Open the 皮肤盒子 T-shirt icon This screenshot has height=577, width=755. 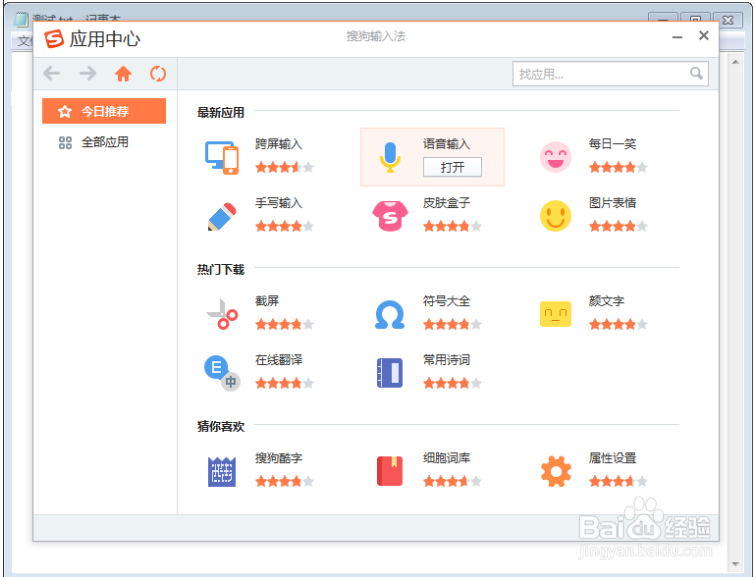(x=390, y=216)
